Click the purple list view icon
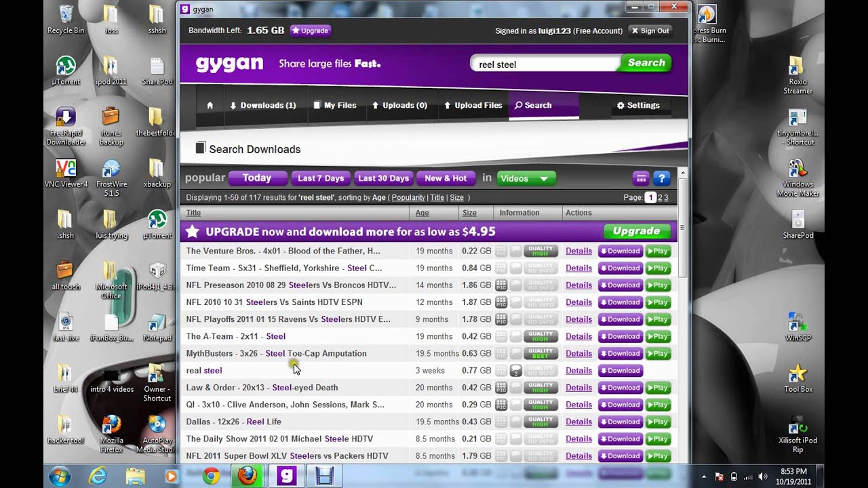Viewport: 868px width, 488px height. pos(641,178)
